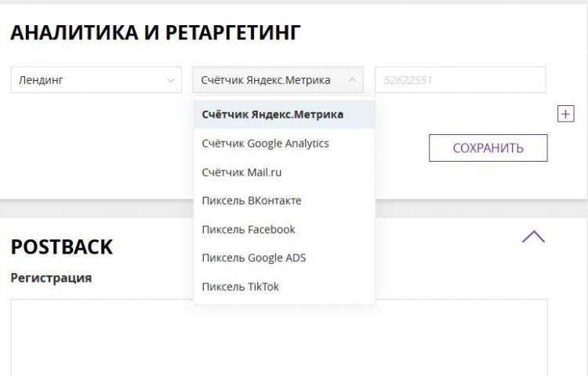Click the down arrow inside the Лендинг selector

[172, 80]
